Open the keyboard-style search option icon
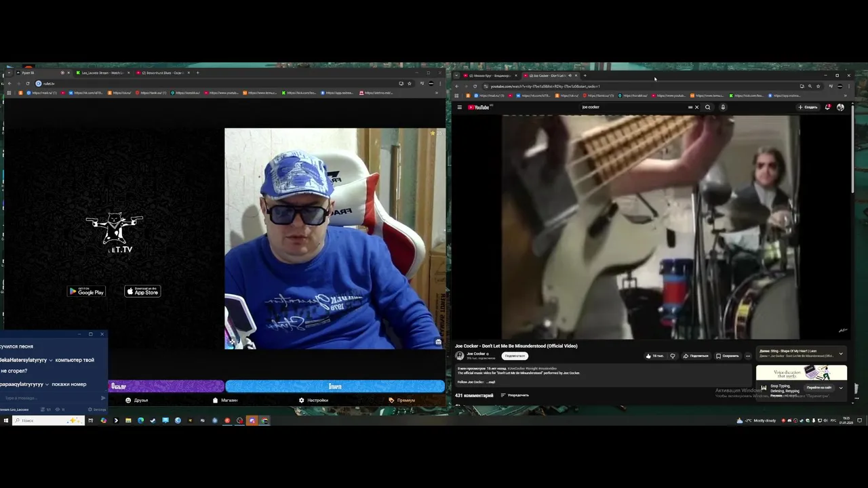Screen dimensions: 868x488 (690, 107)
